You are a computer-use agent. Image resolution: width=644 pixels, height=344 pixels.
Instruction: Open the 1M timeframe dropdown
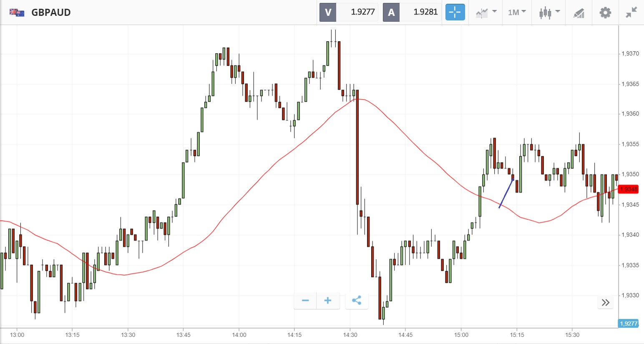[517, 13]
